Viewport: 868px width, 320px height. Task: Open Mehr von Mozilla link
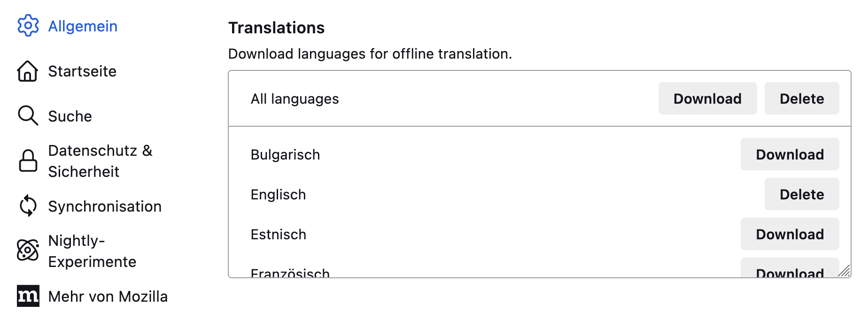click(108, 297)
